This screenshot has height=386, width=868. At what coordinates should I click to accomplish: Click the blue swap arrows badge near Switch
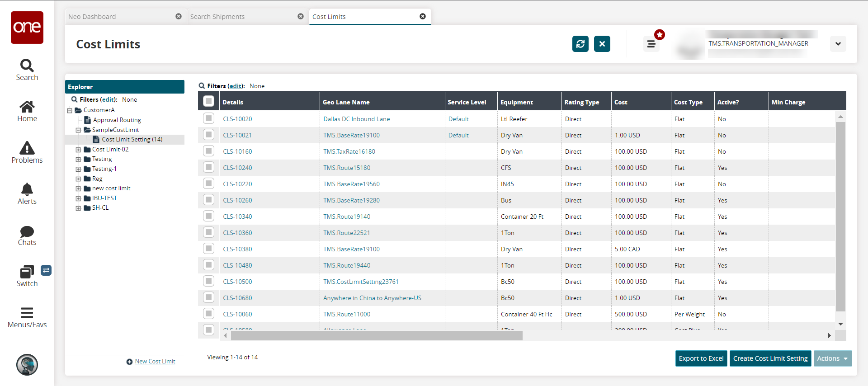(46, 270)
